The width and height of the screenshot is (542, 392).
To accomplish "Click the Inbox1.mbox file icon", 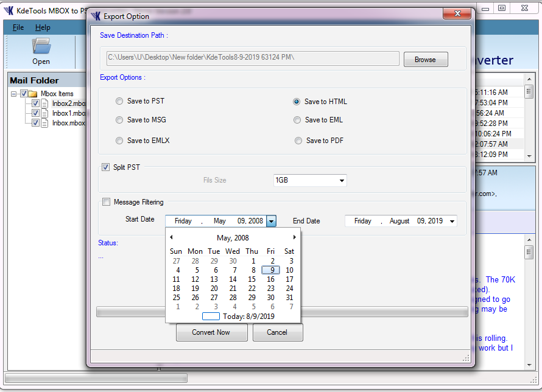I will pyautogui.click(x=44, y=113).
